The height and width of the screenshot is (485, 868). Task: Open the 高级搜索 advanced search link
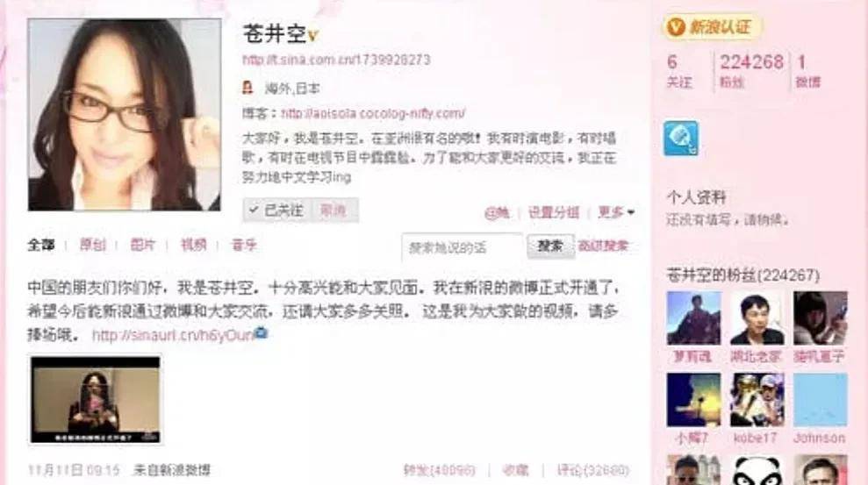604,246
